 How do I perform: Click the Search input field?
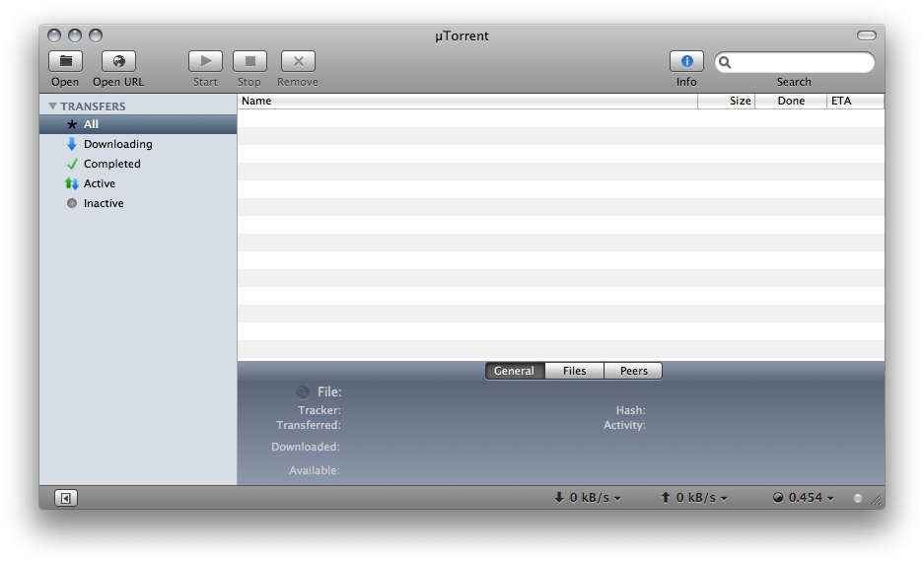point(795,62)
